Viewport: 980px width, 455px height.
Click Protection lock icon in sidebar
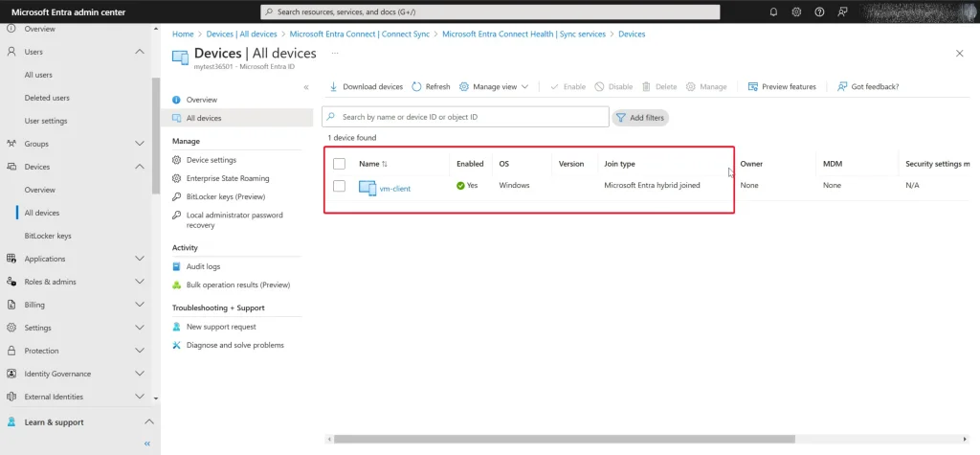[11, 352]
